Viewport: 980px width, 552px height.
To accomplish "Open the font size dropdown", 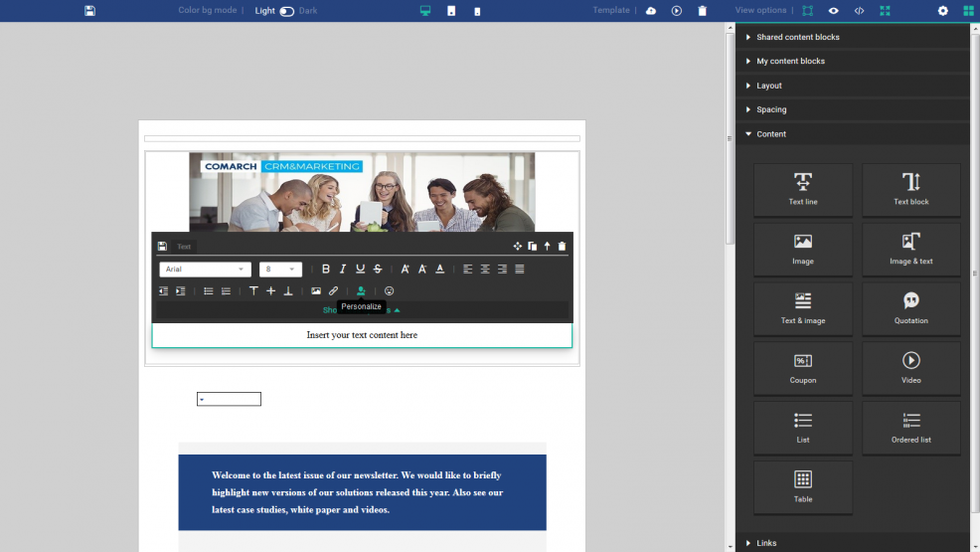I will pos(280,270).
